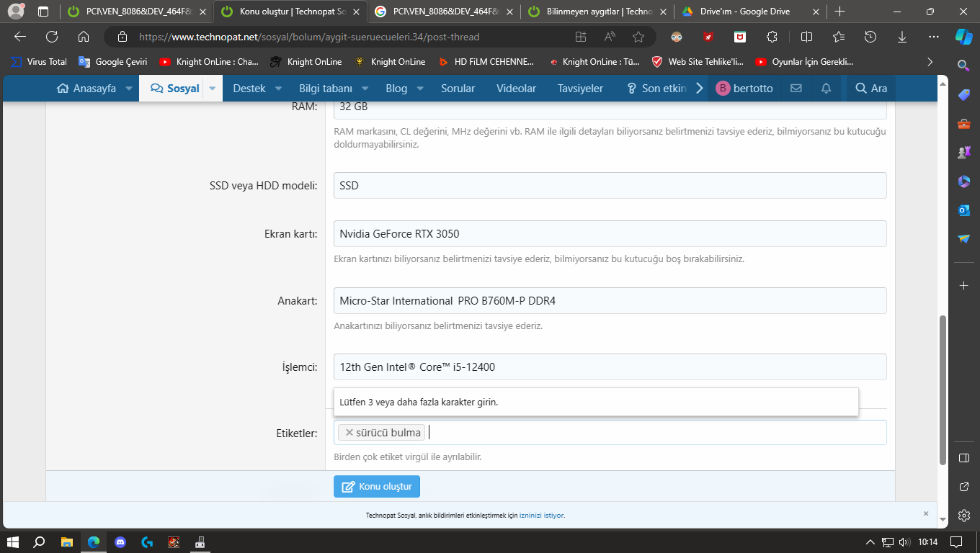The width and height of the screenshot is (980, 553).
Task: Open File Explorer from the taskbar
Action: click(x=67, y=541)
